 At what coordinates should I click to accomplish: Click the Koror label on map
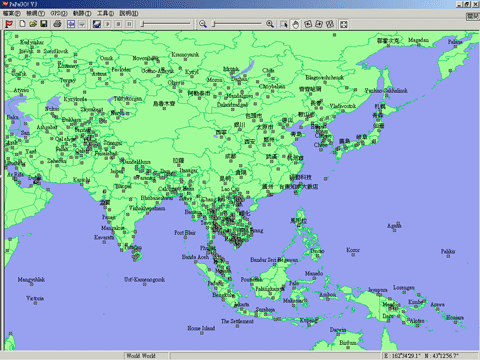click(353, 250)
